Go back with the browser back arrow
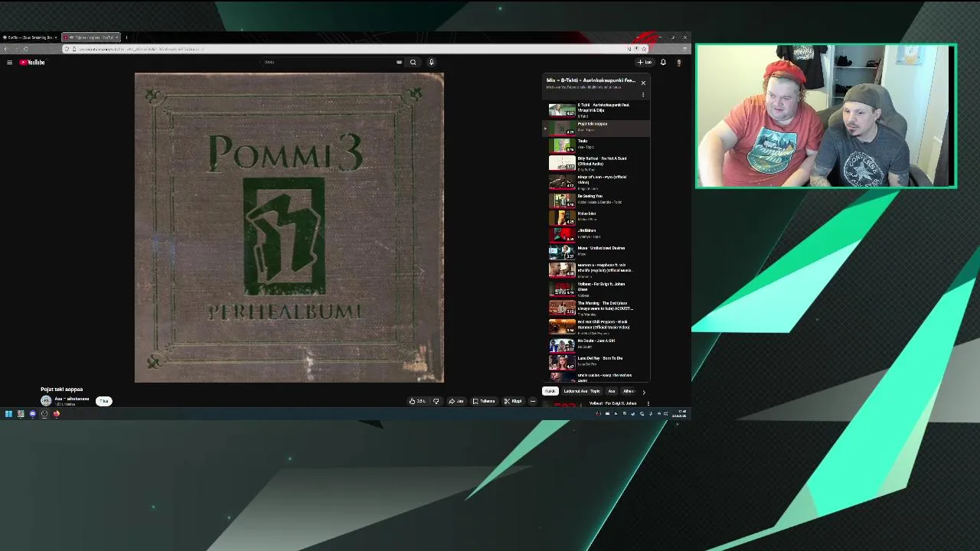Screen dimensions: 980x551 click(x=5, y=49)
